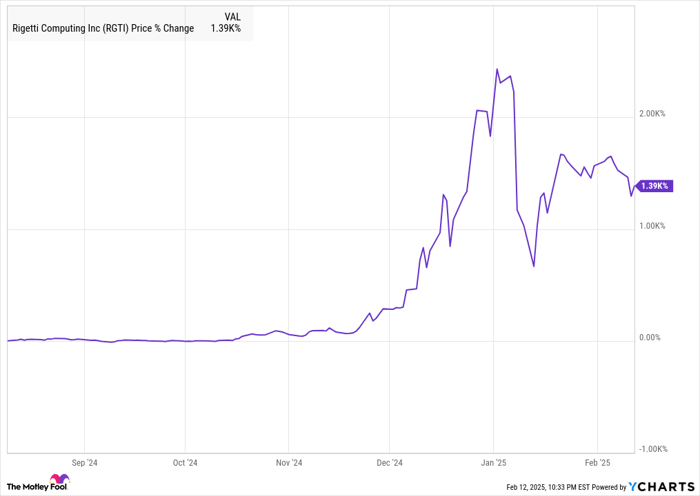Click the Nov '24 x-axis label
This screenshot has width=700, height=496.
pyautogui.click(x=288, y=463)
